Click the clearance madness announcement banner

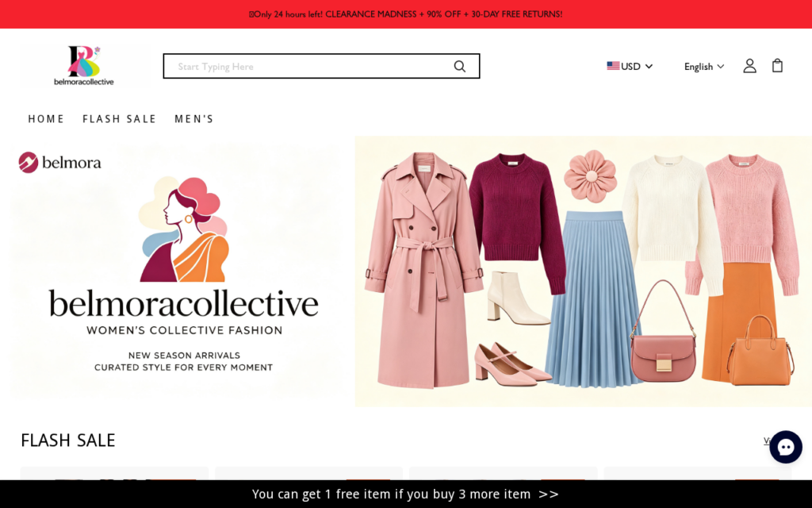click(406, 14)
